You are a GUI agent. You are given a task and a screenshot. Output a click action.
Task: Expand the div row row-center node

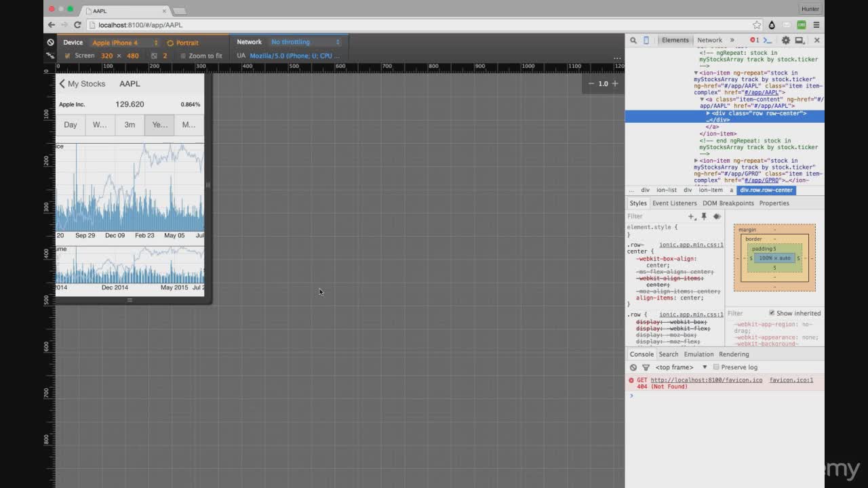[x=708, y=113]
